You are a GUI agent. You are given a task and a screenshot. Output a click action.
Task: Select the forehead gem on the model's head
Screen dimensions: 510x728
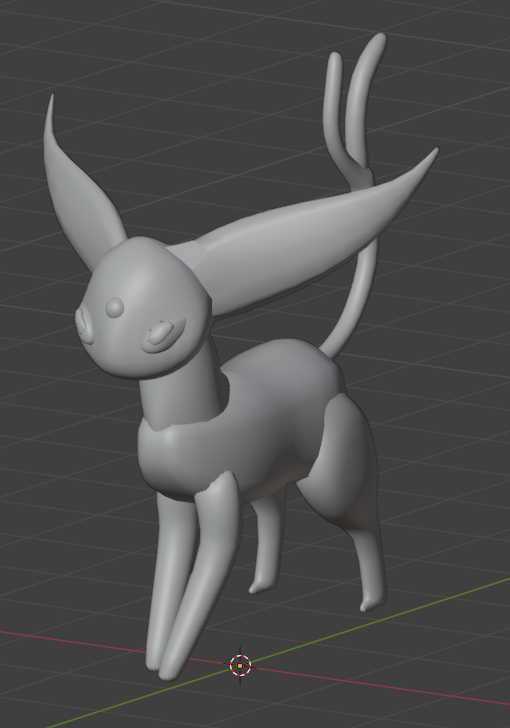point(115,307)
